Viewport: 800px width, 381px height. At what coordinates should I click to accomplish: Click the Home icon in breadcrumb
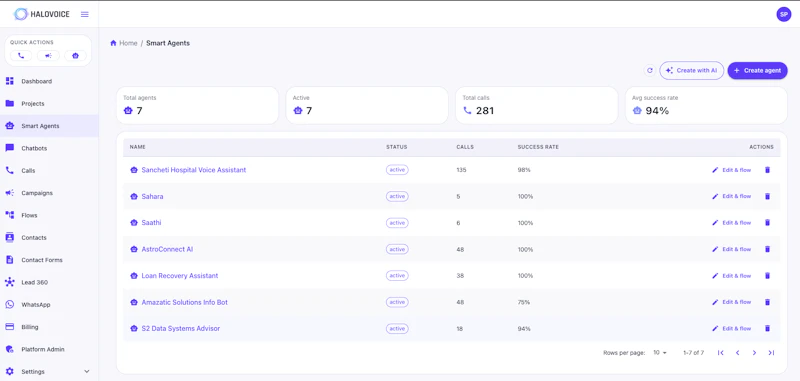pos(113,43)
